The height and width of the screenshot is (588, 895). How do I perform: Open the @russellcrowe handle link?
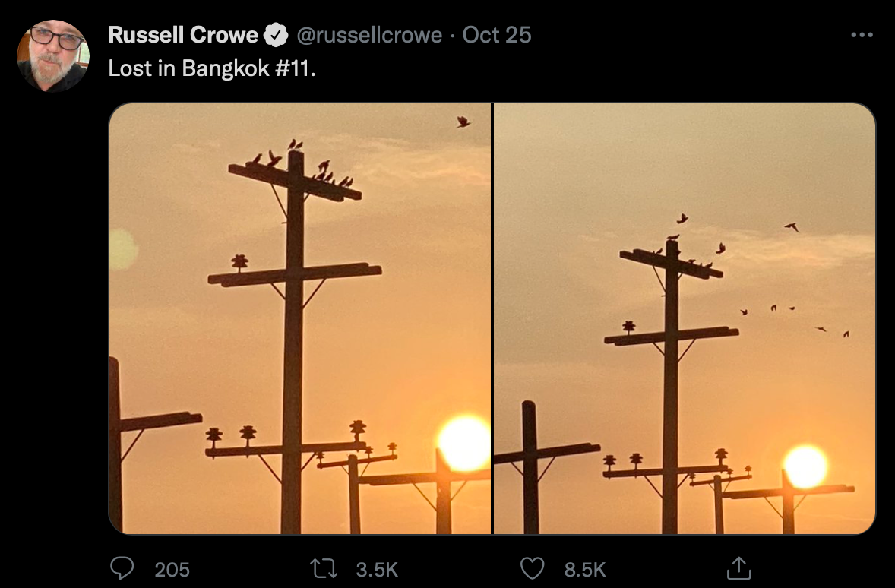point(369,35)
